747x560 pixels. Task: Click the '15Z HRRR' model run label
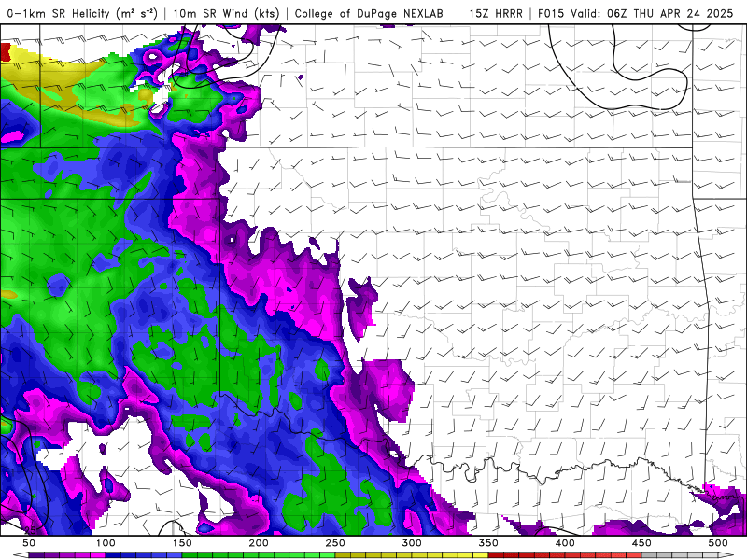click(496, 13)
